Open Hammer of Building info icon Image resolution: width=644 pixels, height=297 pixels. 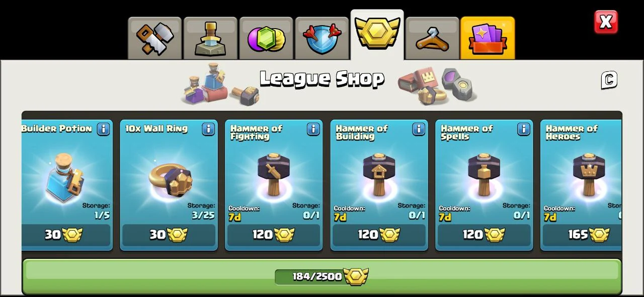point(419,129)
